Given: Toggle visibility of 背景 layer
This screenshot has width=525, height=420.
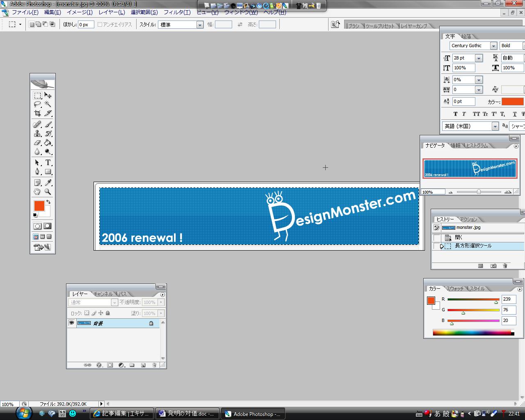Looking at the screenshot, I should coord(72,323).
